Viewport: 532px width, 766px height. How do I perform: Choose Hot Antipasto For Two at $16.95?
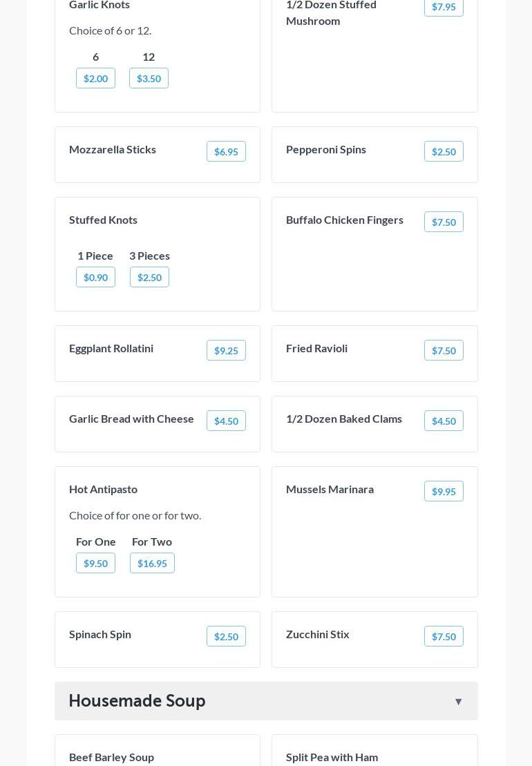coord(152,563)
